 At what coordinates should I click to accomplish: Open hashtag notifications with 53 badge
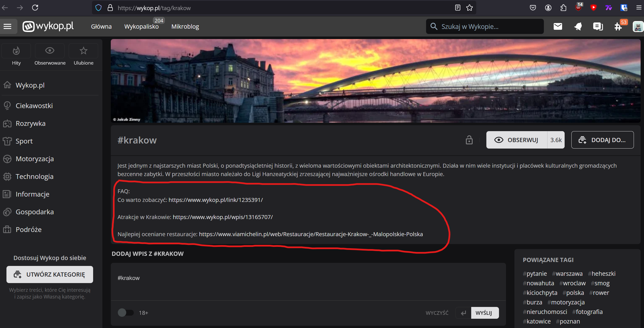618,27
